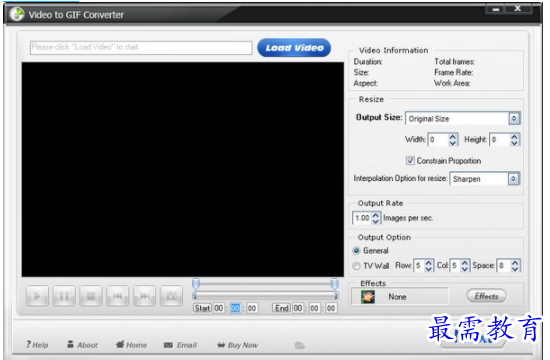Close the Video to GIF Converter window
Viewport: 550px width, 360px height.
(x=518, y=9)
